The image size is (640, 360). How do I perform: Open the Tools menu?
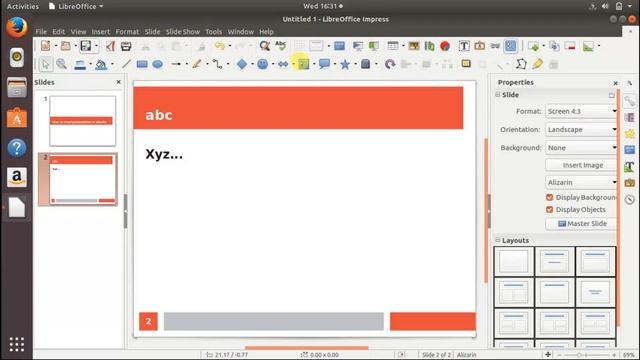tap(213, 32)
